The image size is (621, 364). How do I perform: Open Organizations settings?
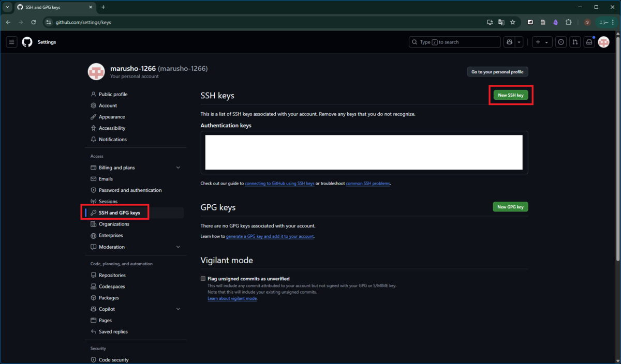point(114,224)
